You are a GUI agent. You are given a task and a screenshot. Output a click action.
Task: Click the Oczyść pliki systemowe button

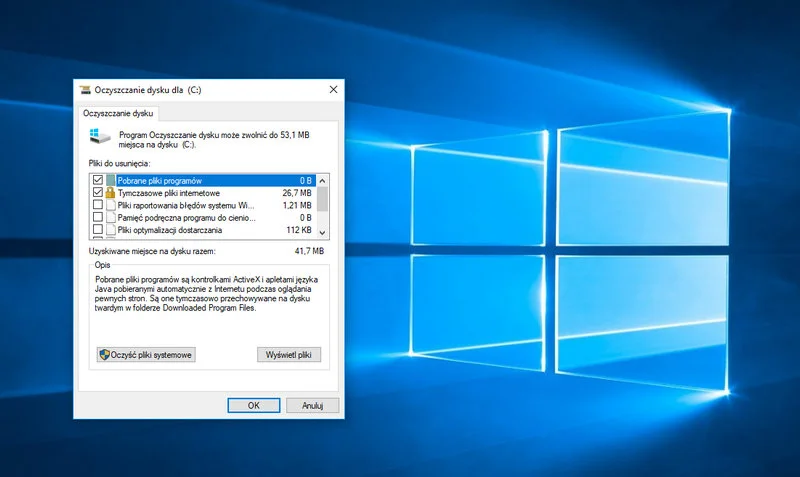tap(146, 355)
